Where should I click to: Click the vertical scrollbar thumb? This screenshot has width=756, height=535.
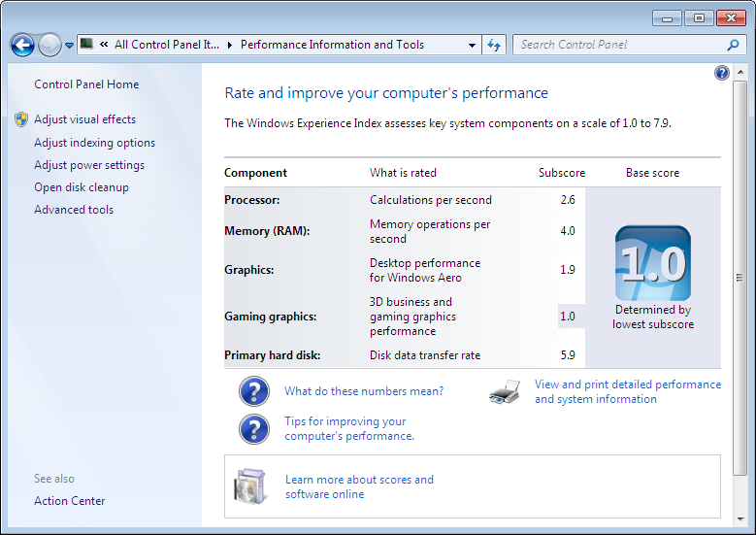coord(740,278)
